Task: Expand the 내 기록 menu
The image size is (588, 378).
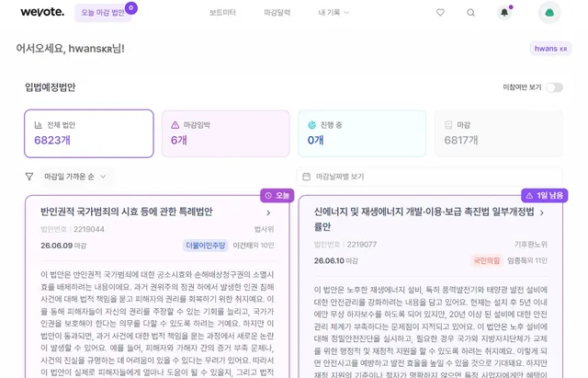Action: click(334, 12)
